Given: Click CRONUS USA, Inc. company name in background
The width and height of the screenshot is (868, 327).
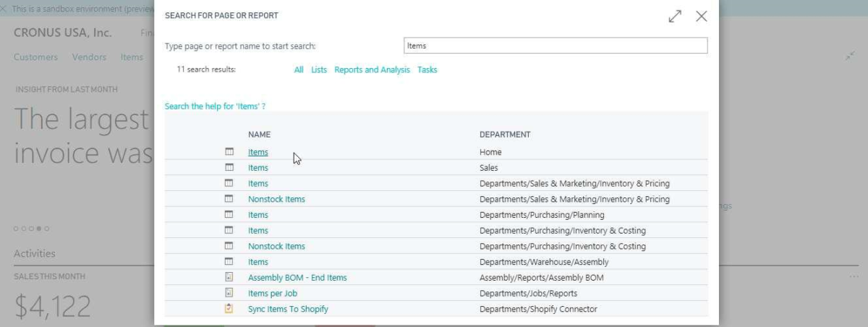Looking at the screenshot, I should 61,33.
